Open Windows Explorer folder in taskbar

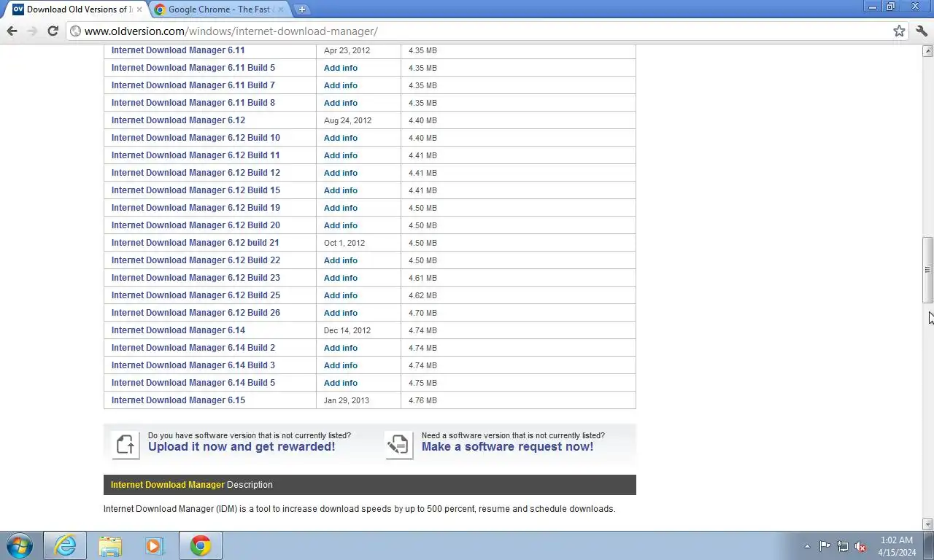coord(110,545)
